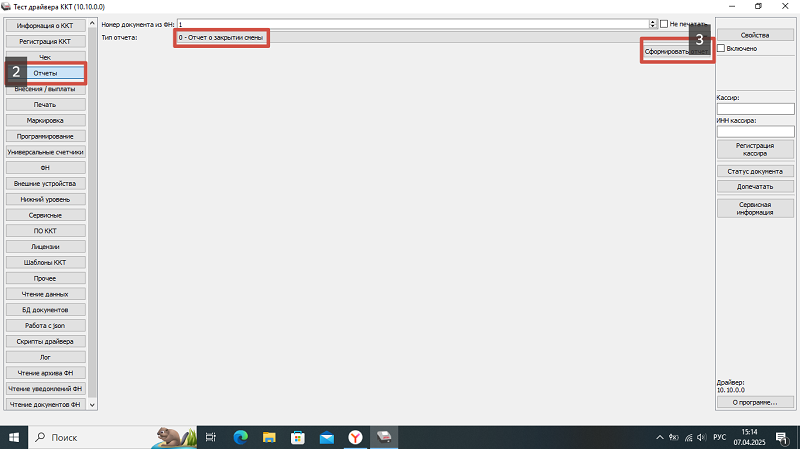Screen dimensions: 800x449
Task: Click the sidebar scroll up arrow
Action: [x=92, y=23]
